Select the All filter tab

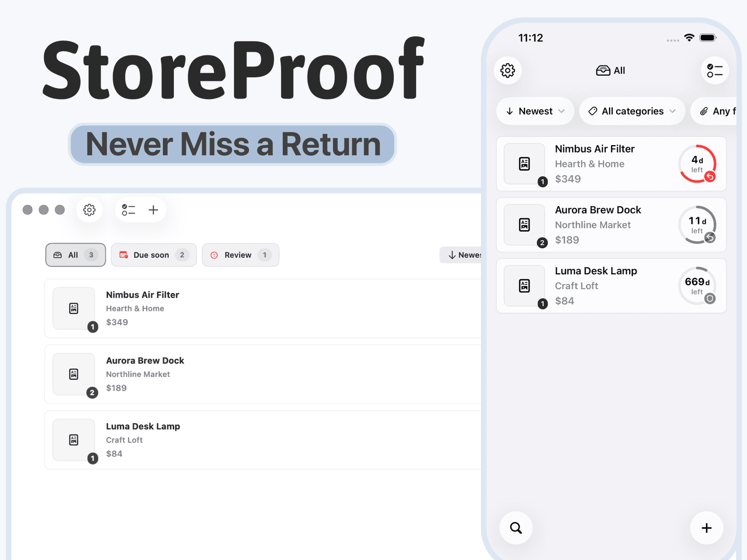click(x=76, y=255)
